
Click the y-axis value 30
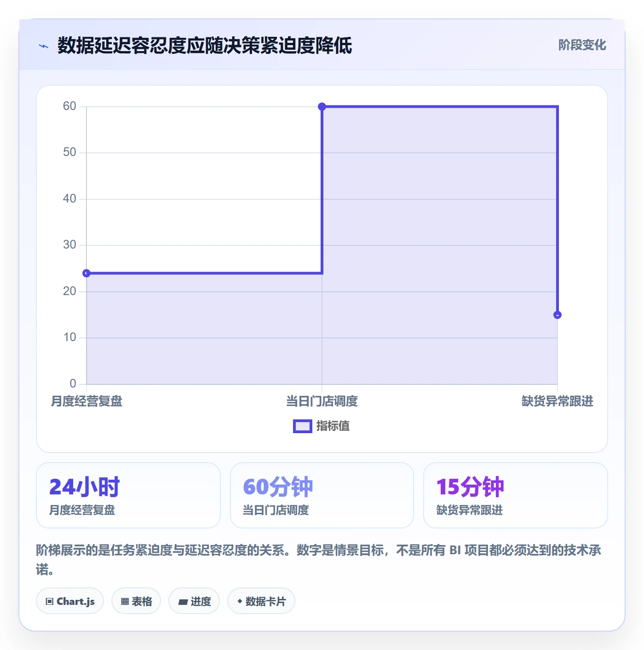[69, 245]
